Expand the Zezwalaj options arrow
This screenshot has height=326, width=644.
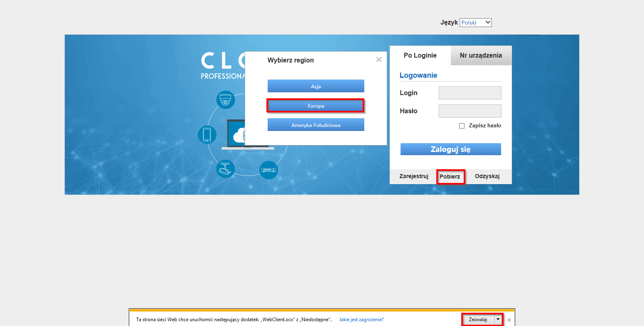(498, 319)
